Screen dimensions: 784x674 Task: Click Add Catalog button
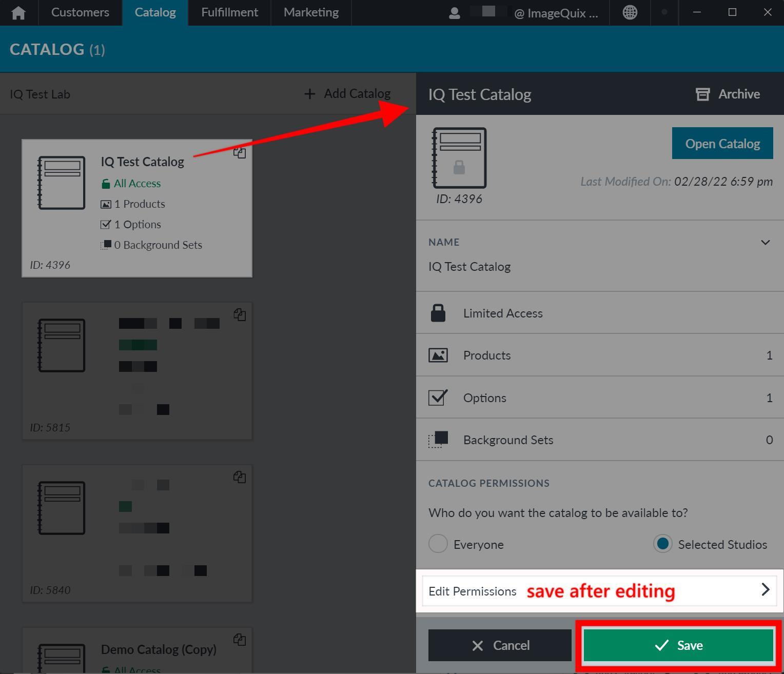click(347, 93)
